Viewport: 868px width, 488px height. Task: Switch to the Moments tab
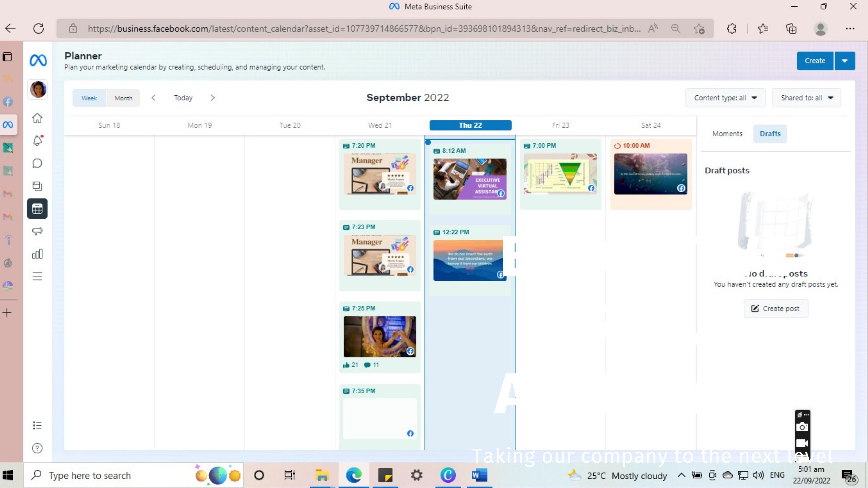[727, 134]
